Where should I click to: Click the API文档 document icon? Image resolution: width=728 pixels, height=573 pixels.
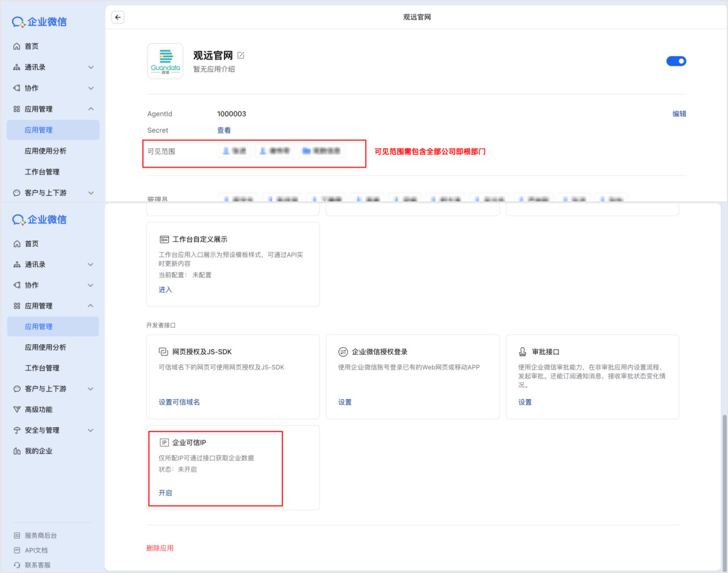(17, 550)
